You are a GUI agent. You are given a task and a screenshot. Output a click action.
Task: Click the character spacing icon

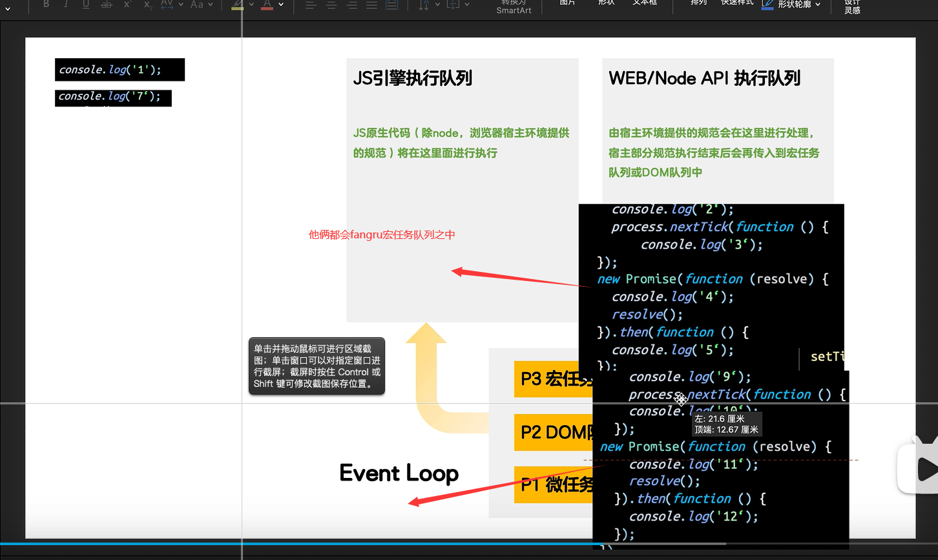tap(167, 4)
